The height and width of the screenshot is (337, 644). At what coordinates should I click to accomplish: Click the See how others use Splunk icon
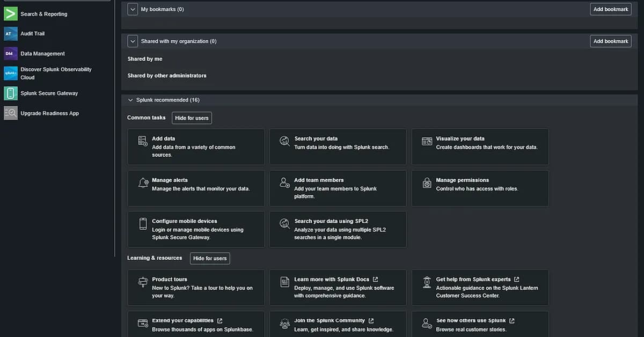click(427, 324)
